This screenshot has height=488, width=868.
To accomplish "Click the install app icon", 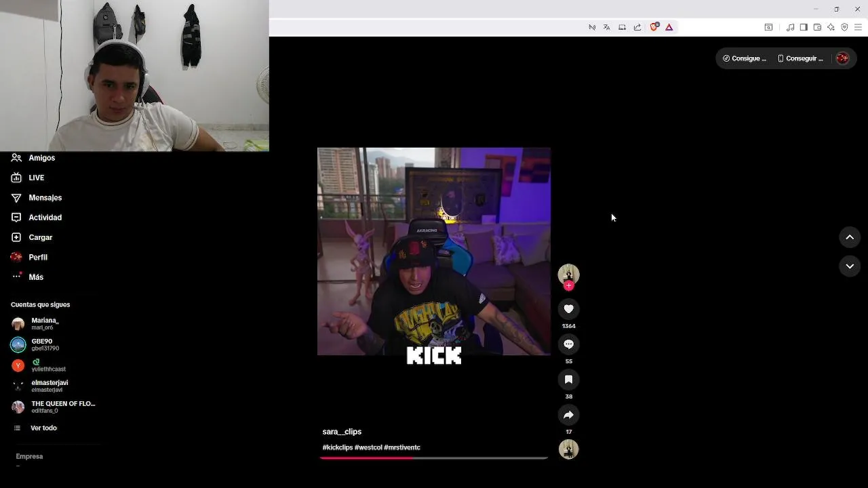I will pos(622,27).
